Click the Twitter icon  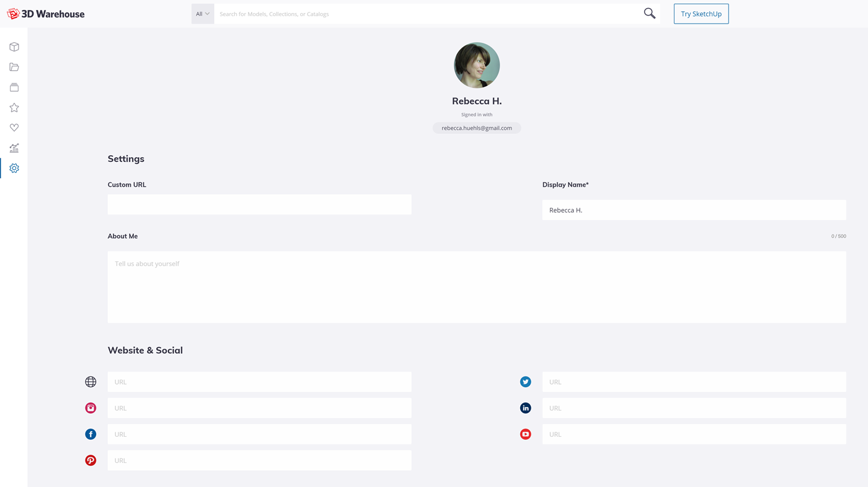[526, 382]
